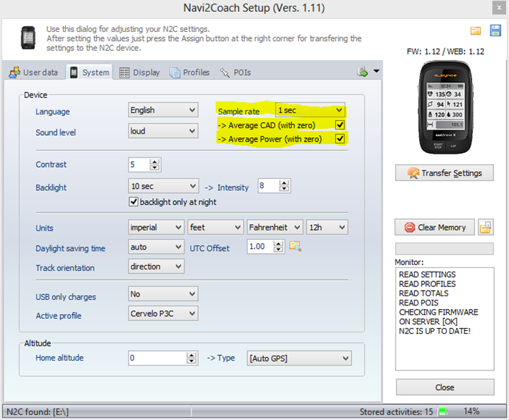Screen dimensions: 509x420
Task: Increase backlight Intensity with up arrow
Action: point(284,183)
